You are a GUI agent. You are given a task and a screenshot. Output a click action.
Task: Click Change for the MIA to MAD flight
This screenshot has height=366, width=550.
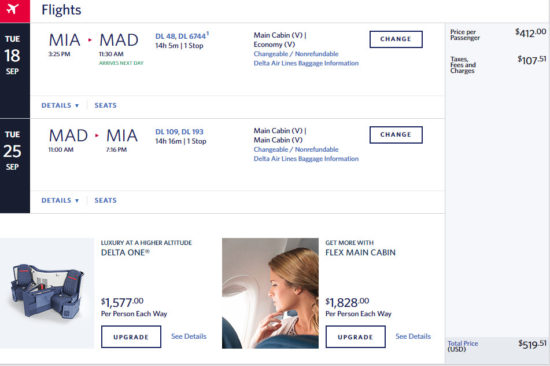point(396,39)
